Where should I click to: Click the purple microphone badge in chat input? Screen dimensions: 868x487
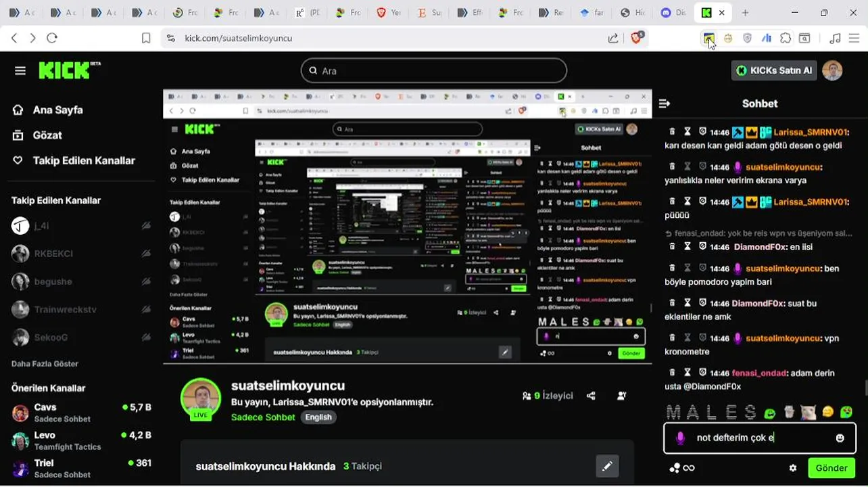[x=681, y=438]
